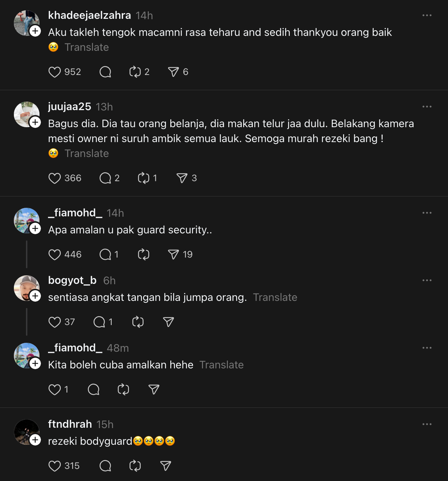Repost bogyot_b's comment
The image size is (448, 481).
(138, 322)
